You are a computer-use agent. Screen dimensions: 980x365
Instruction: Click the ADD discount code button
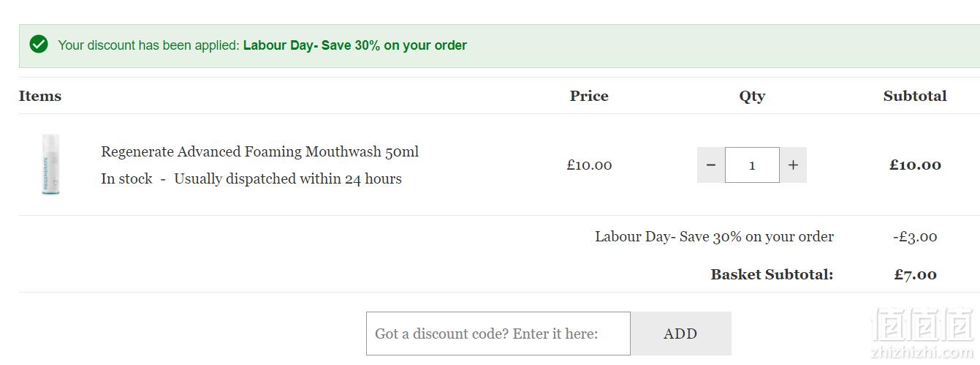680,334
